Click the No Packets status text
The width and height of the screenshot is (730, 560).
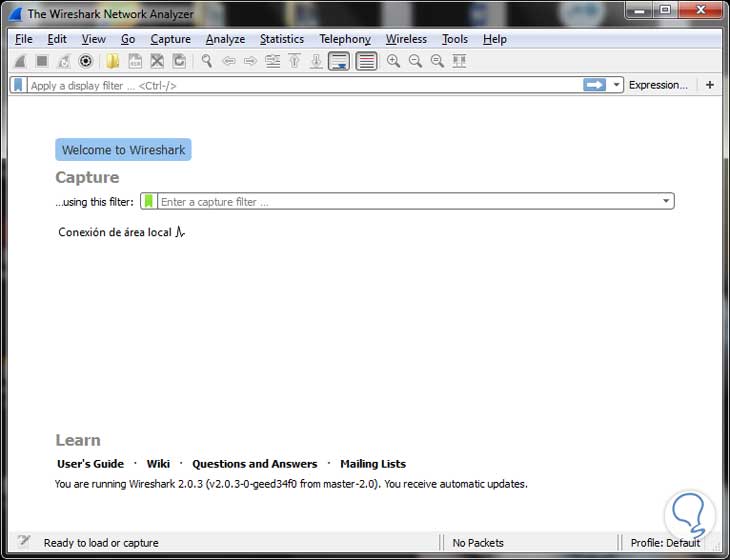tap(478, 543)
